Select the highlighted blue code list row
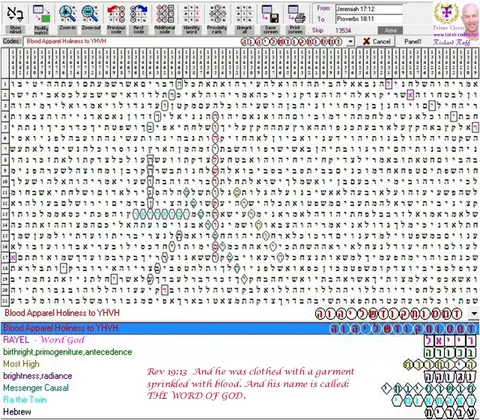The width and height of the screenshot is (480, 420). point(239,328)
